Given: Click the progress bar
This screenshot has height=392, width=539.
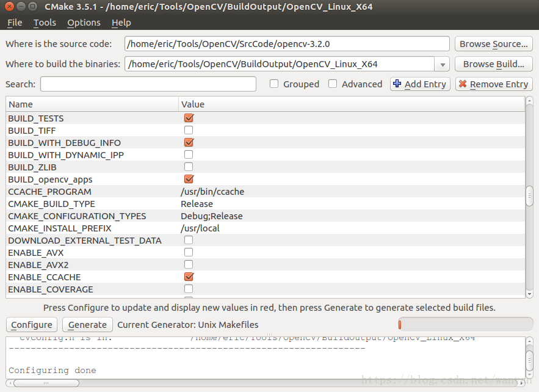Looking at the screenshot, I should 465,325.
